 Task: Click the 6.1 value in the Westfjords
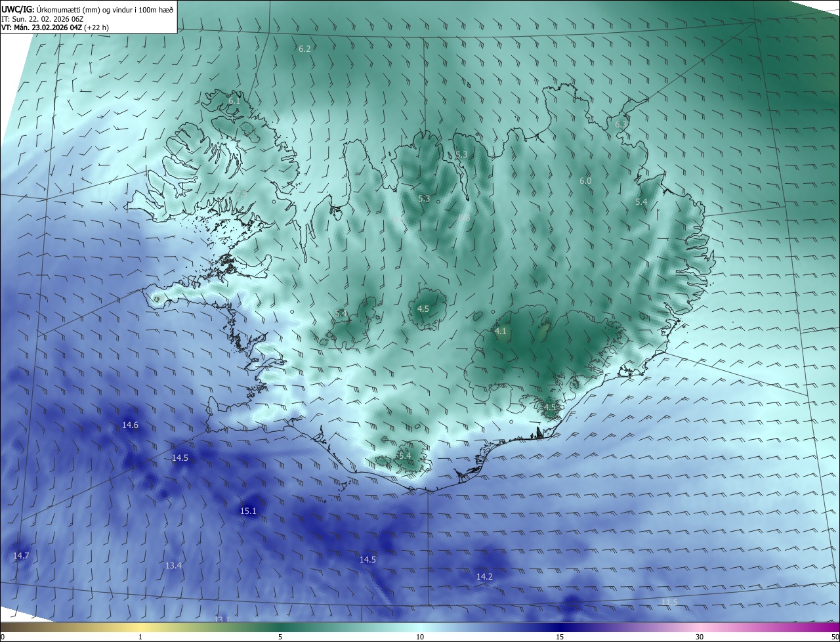click(x=234, y=101)
